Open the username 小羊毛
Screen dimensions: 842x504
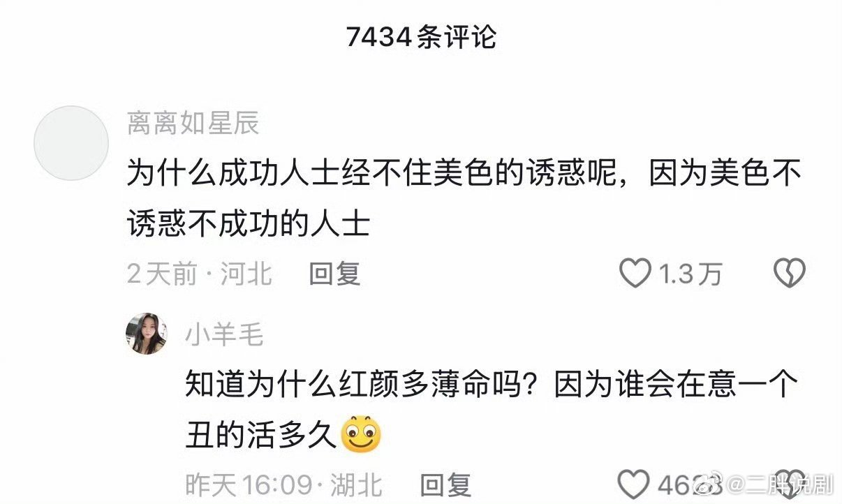pos(224,335)
